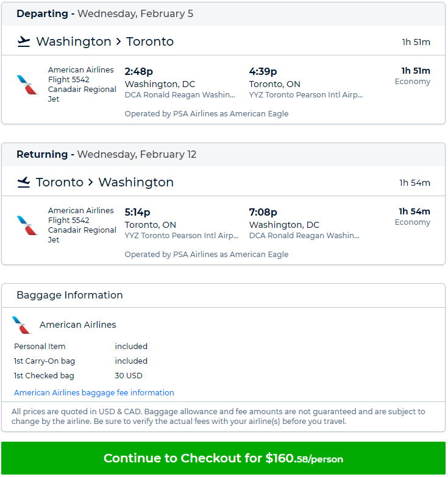The width and height of the screenshot is (448, 477).
Task: Click truncated DCA Ronald Reagan departure airport text
Action: (180, 95)
